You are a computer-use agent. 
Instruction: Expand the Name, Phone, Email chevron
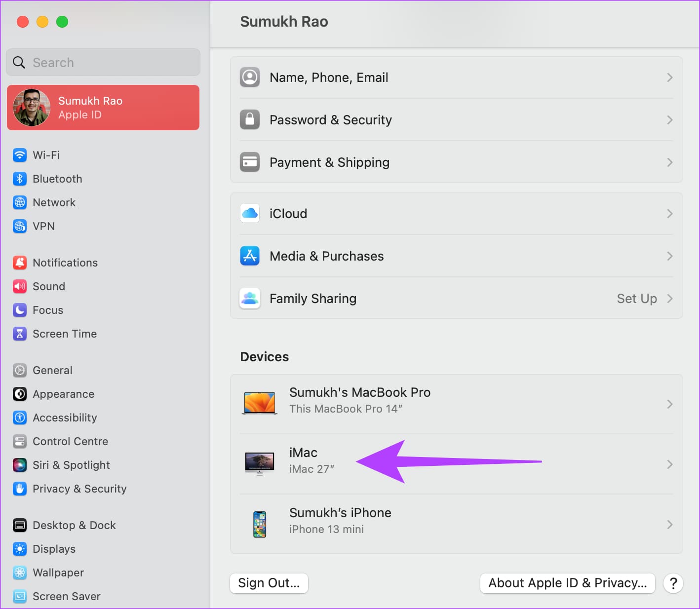669,77
